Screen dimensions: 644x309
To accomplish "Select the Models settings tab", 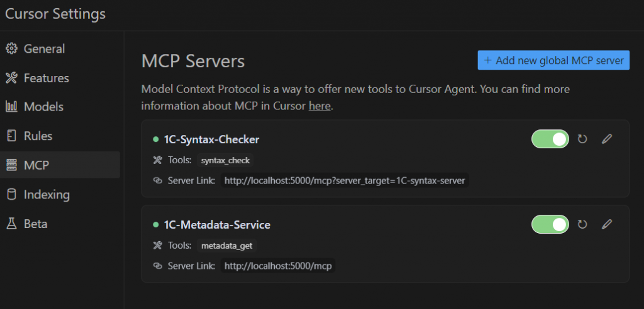I will point(60,107).
